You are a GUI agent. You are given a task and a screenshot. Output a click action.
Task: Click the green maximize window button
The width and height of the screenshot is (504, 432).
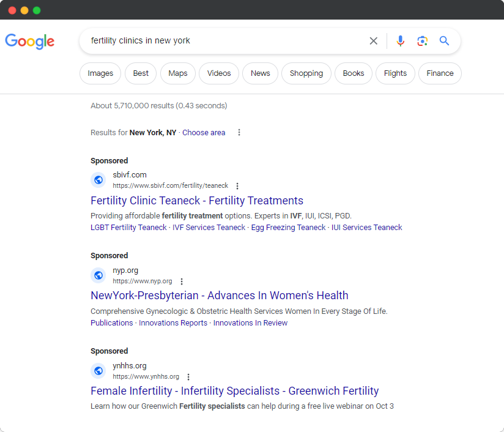click(x=37, y=10)
